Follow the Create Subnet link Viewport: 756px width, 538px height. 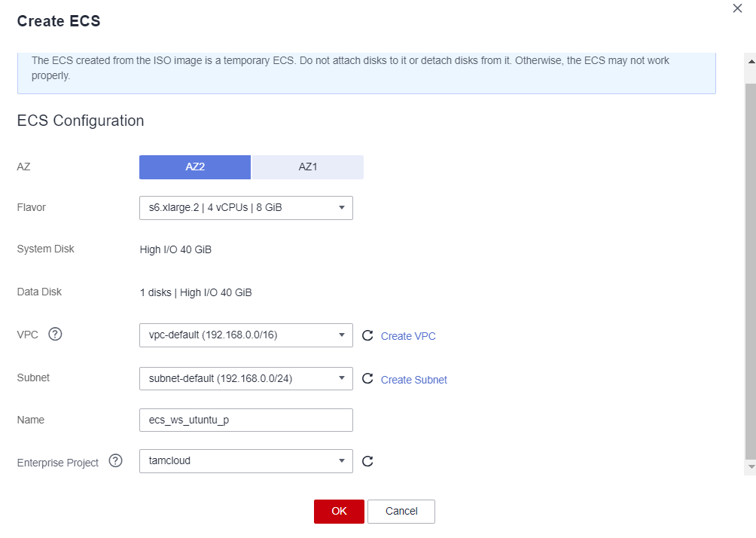[413, 380]
